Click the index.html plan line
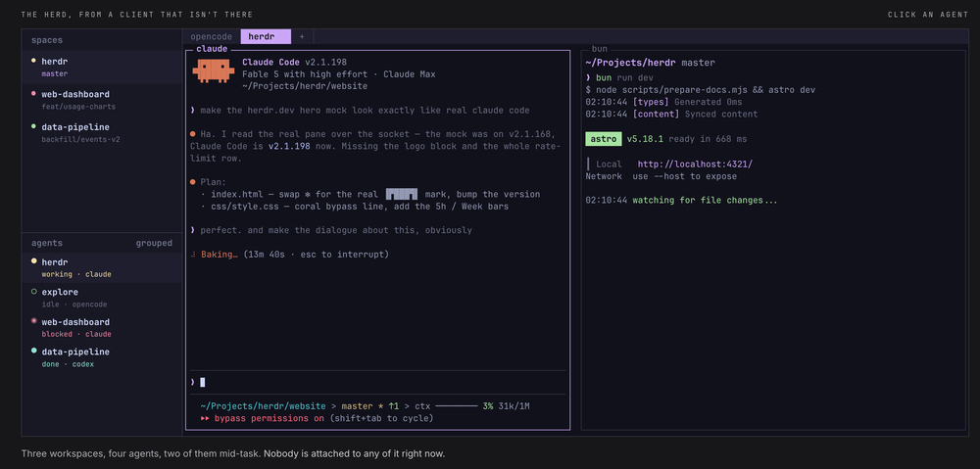 370,194
